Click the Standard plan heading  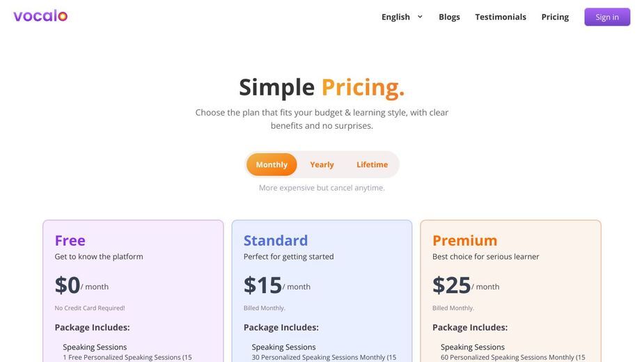click(x=275, y=240)
